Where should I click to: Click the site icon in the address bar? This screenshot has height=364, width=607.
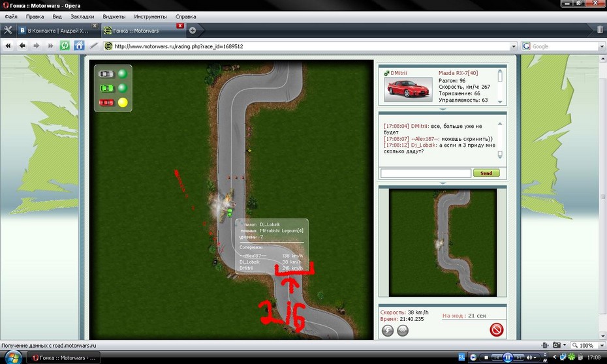click(108, 46)
